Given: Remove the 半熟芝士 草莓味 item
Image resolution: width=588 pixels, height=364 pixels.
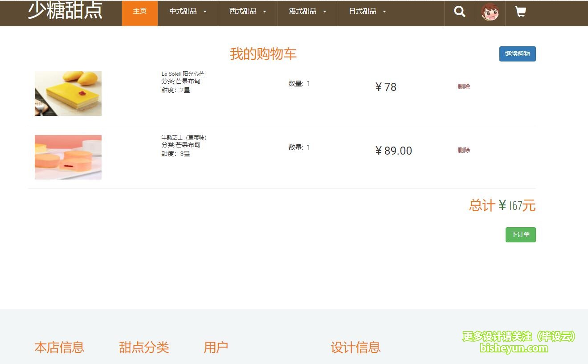Looking at the screenshot, I should coord(464,150).
